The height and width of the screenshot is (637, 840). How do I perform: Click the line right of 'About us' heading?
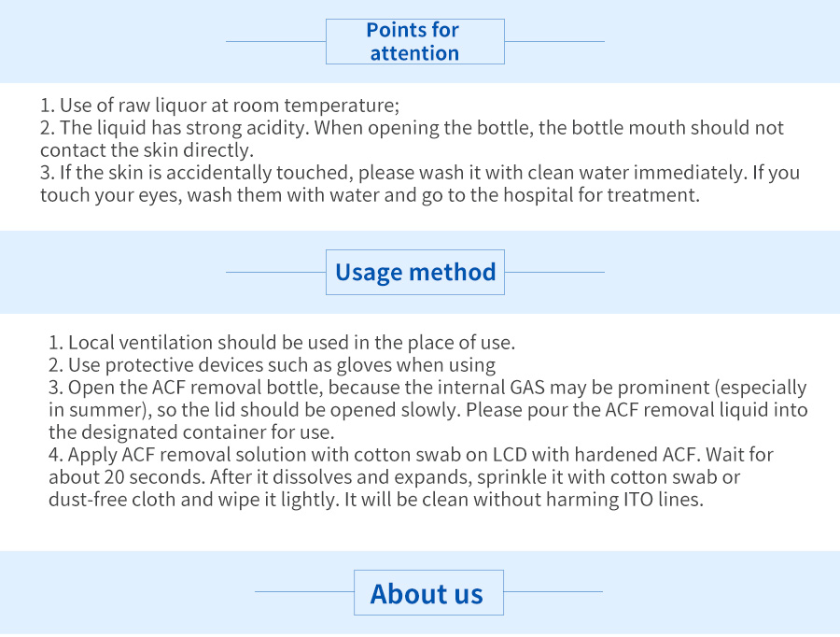click(x=553, y=592)
